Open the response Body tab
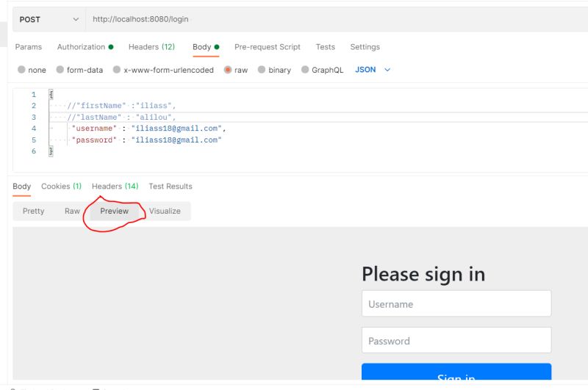 click(22, 187)
